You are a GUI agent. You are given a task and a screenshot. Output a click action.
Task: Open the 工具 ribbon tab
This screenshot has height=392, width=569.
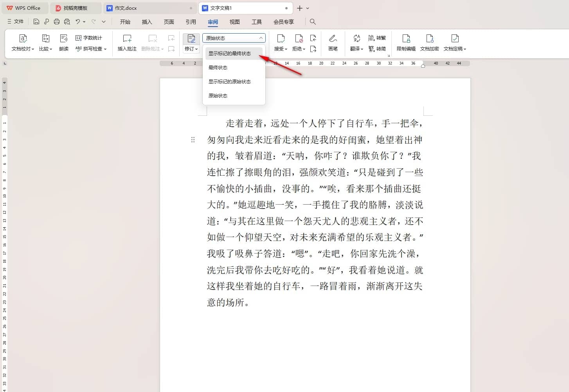pyautogui.click(x=257, y=22)
